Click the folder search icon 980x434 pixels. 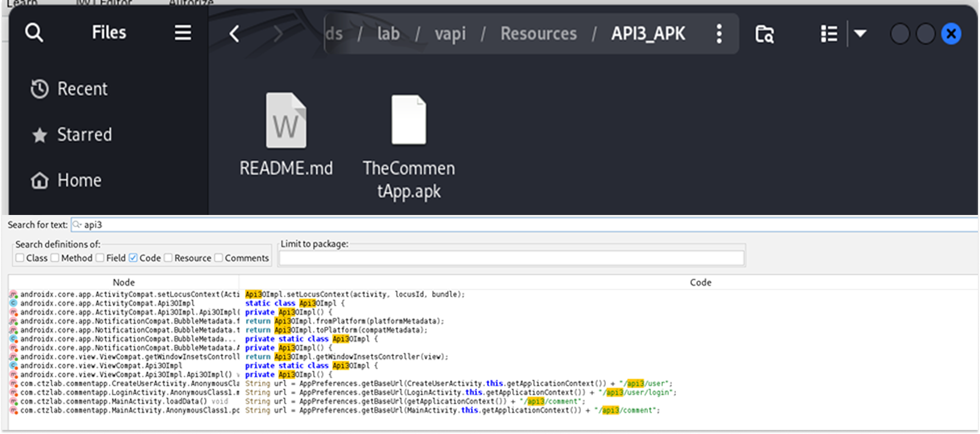point(764,34)
